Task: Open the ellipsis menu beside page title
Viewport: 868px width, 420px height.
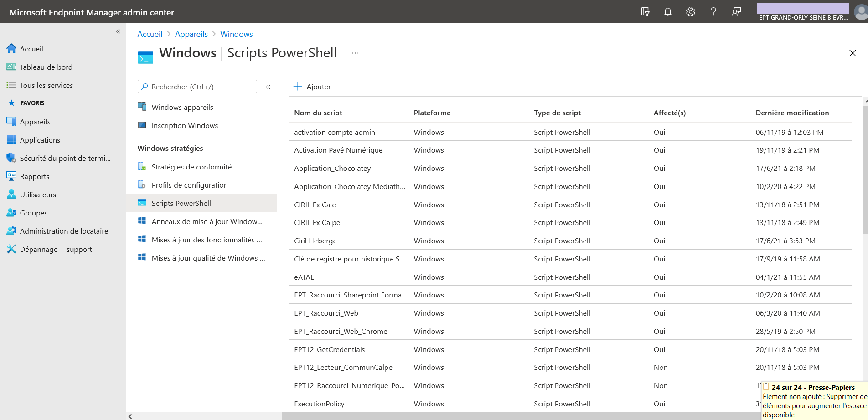Action: click(x=355, y=53)
